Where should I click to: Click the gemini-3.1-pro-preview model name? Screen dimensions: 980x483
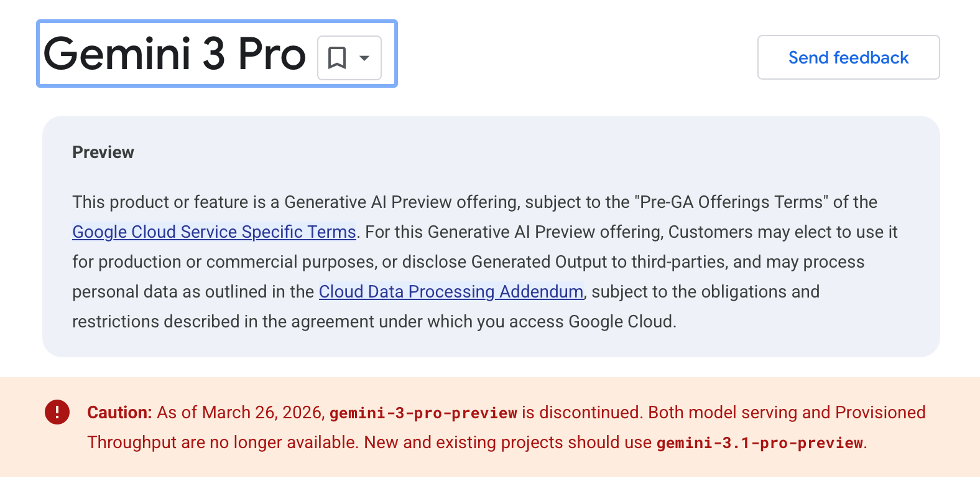tap(759, 443)
